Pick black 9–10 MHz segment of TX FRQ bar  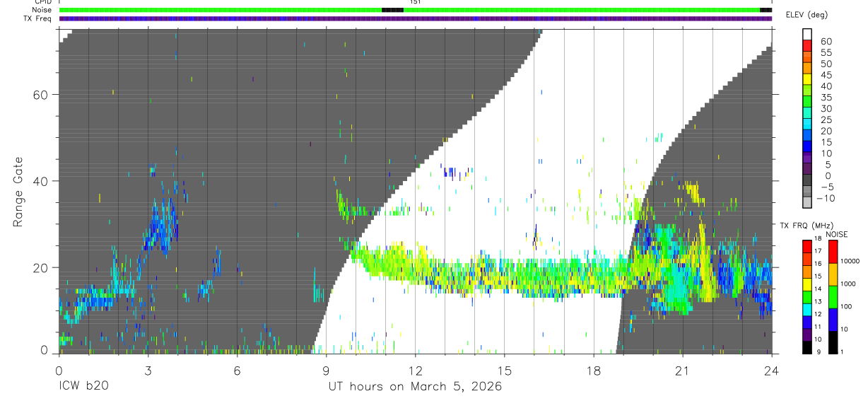pos(807,346)
